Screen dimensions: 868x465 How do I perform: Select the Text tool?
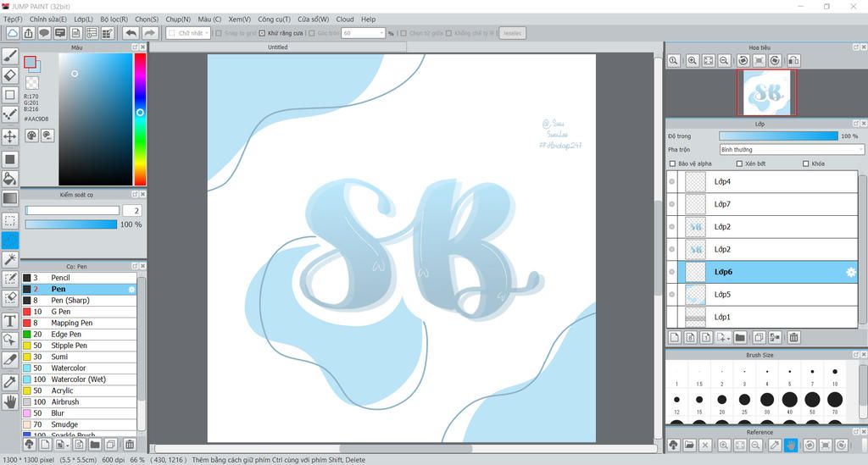pos(10,321)
